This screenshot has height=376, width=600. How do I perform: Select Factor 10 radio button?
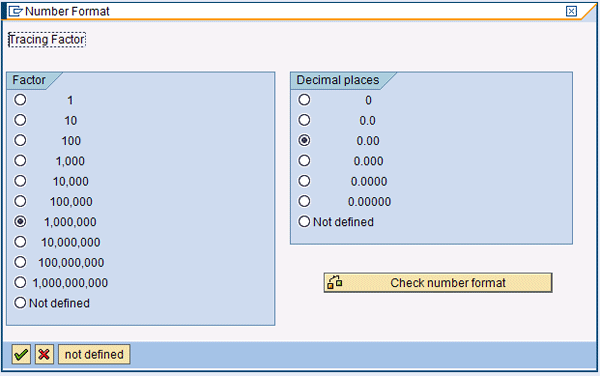click(20, 120)
